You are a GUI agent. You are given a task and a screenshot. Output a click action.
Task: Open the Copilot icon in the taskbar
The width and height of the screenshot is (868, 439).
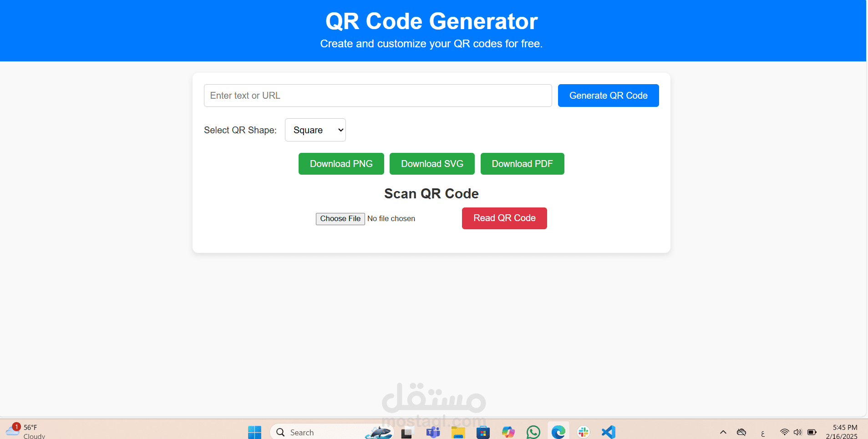508,432
